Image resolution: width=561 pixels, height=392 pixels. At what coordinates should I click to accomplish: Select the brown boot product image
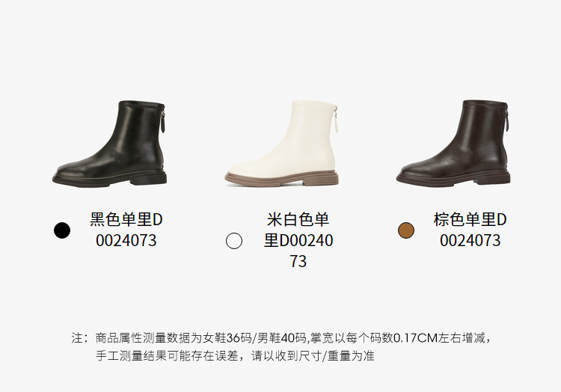[454, 143]
